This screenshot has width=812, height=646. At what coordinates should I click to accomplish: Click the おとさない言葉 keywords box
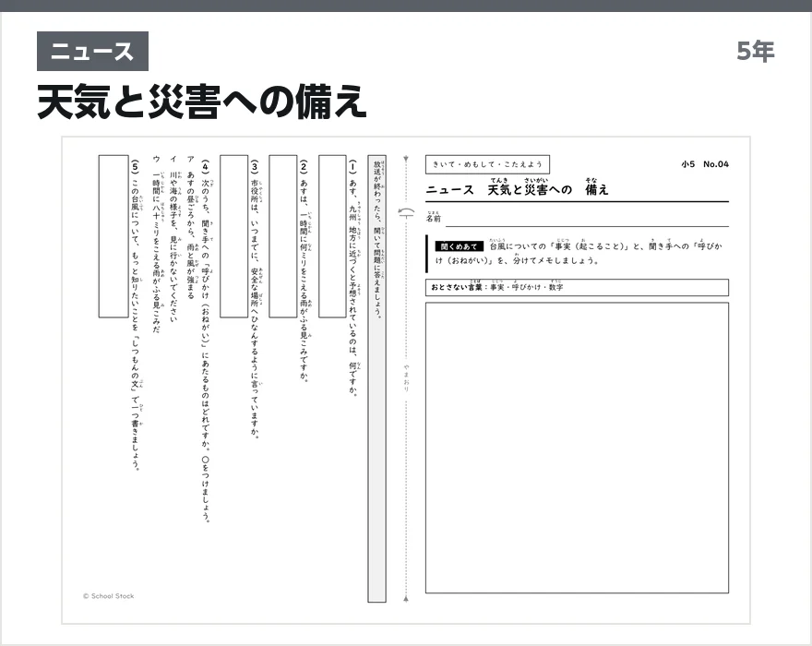click(577, 287)
